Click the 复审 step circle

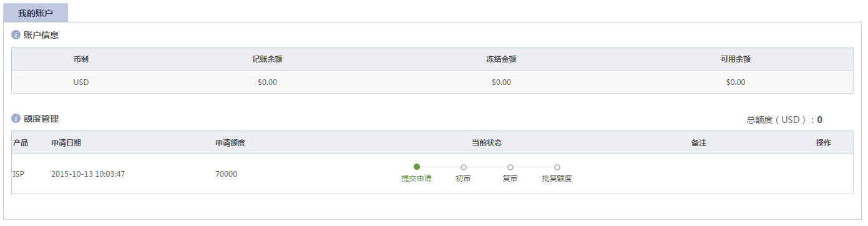(x=510, y=167)
